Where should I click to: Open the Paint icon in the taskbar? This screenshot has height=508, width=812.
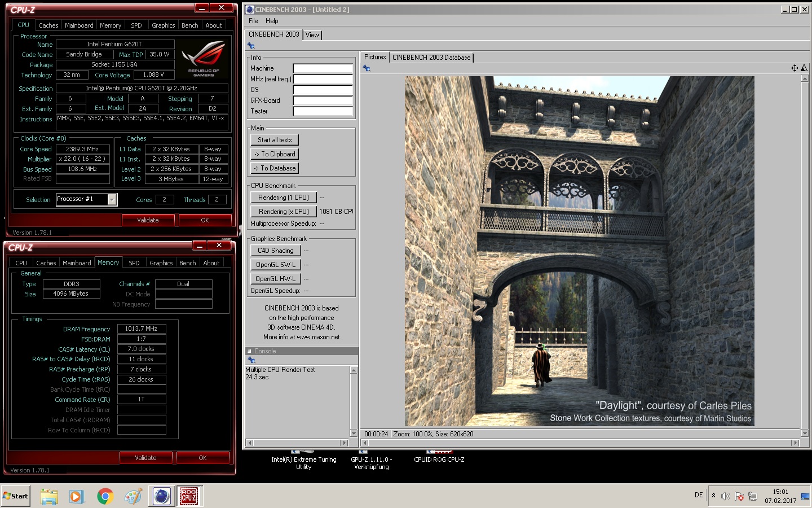tap(133, 496)
